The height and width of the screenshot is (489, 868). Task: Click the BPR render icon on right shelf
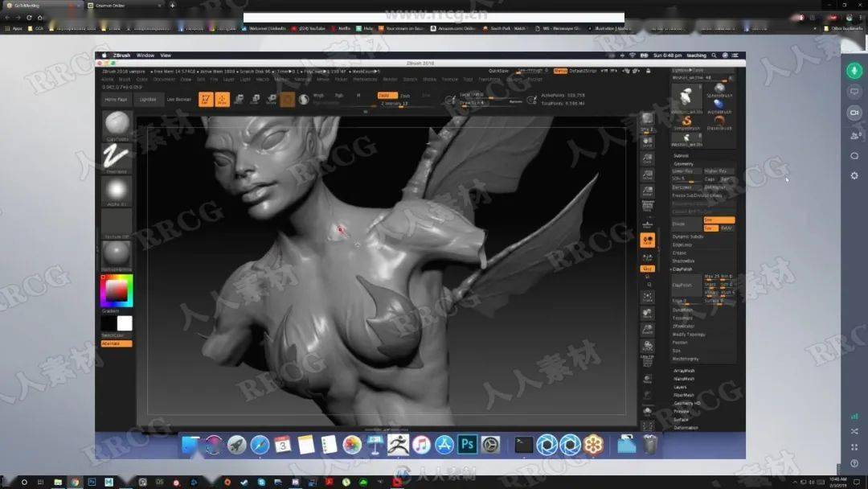[647, 120]
